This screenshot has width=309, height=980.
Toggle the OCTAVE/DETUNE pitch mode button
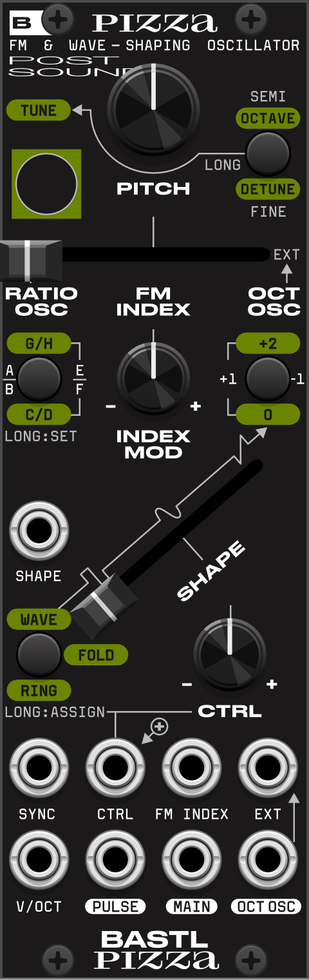tap(268, 153)
